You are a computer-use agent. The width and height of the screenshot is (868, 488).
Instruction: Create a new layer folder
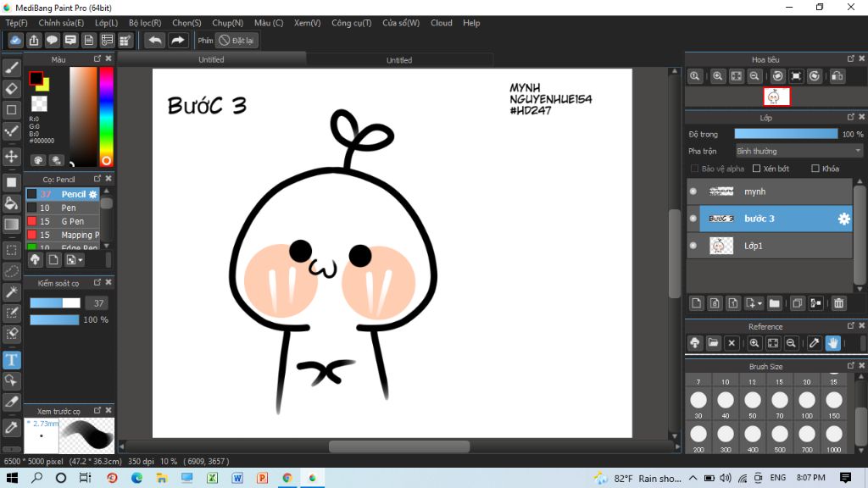(775, 303)
